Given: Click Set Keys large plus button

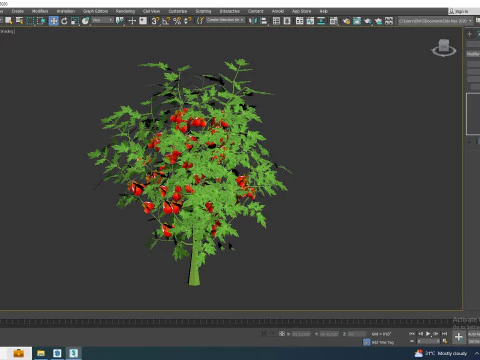Looking at the screenshot, I should pos(459,337).
